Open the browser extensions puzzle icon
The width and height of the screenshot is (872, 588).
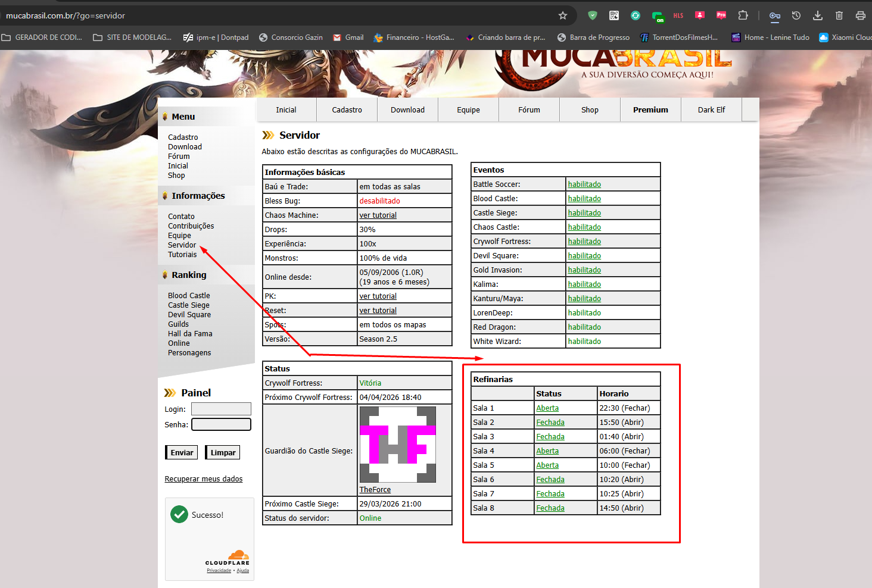[x=743, y=15]
